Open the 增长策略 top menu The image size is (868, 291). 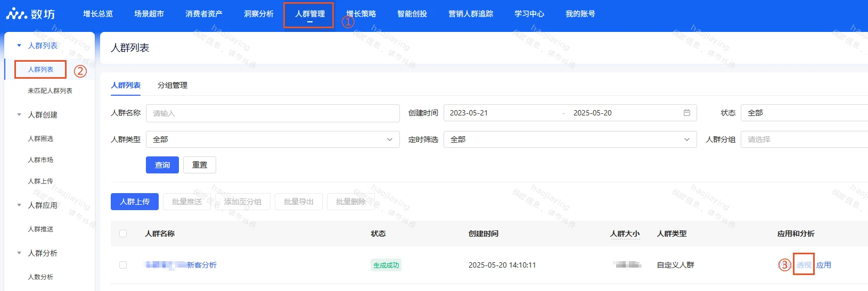[361, 14]
